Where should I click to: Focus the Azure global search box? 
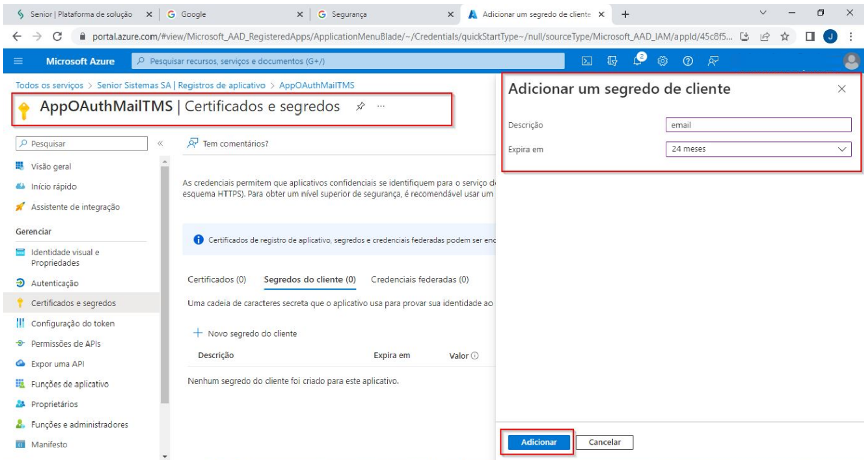pos(348,61)
